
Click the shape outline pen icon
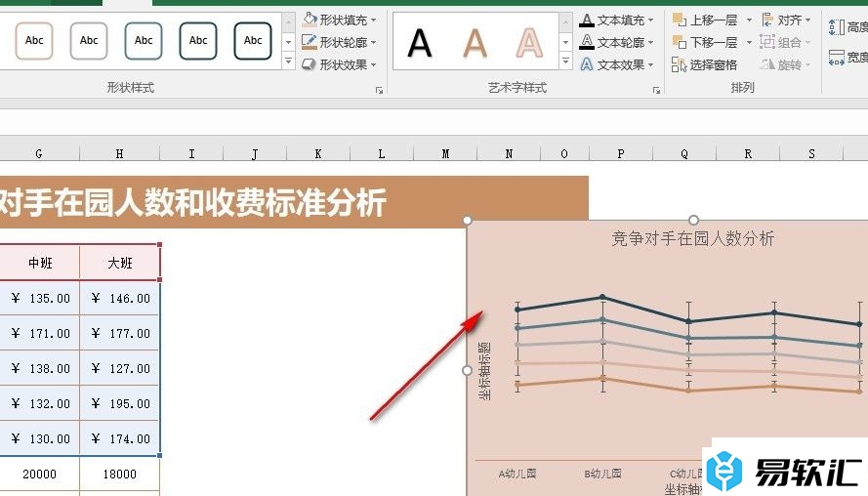(310, 42)
